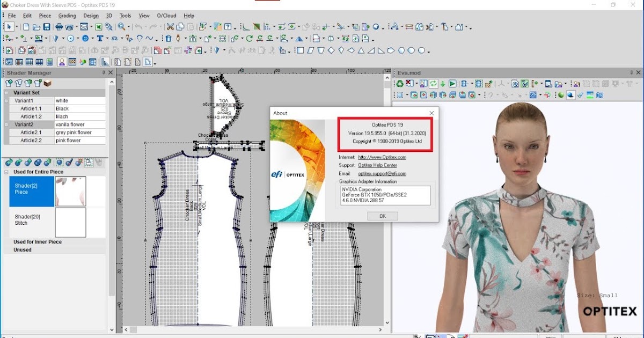Click OK in the About dialog
The image size is (644, 338).
[x=382, y=216]
